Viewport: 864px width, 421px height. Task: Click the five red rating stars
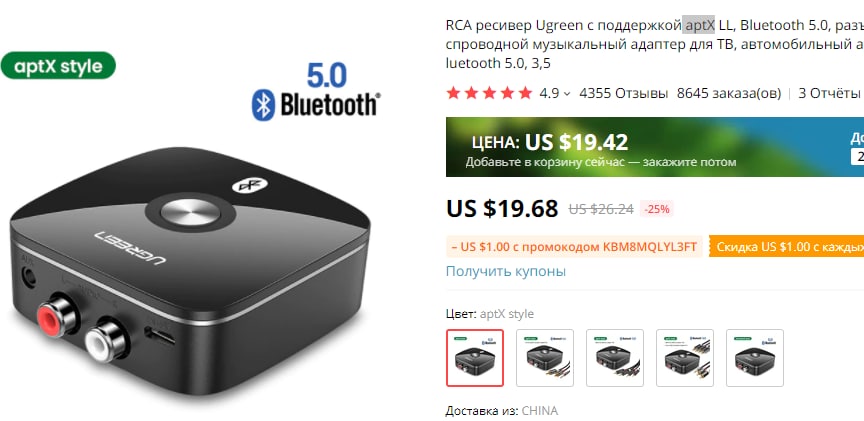489,93
